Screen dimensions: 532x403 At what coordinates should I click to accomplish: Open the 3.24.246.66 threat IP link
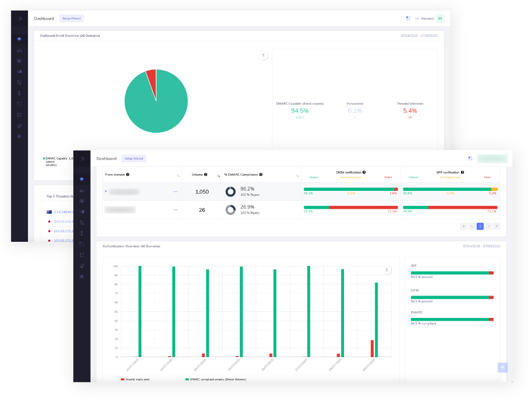[x=63, y=212]
